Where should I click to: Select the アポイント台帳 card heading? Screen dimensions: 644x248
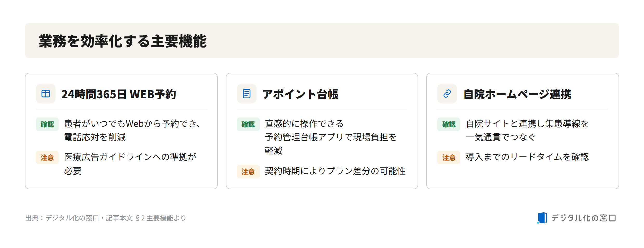click(x=300, y=94)
